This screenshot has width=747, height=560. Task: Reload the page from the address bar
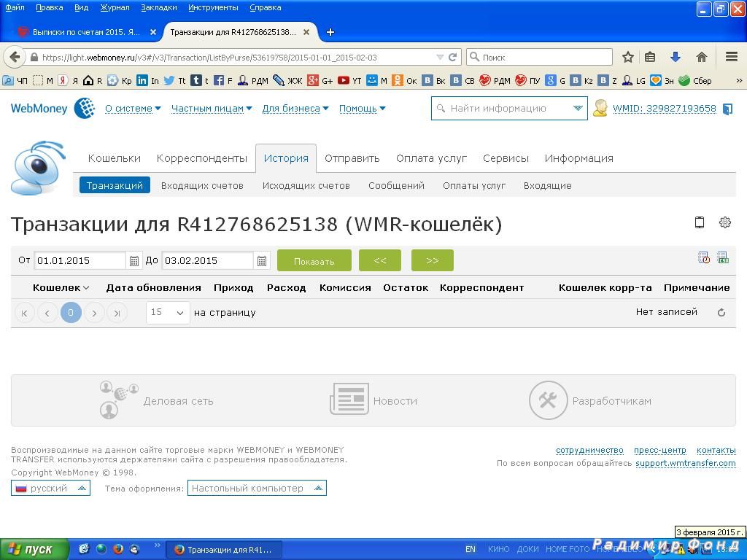[x=452, y=57]
